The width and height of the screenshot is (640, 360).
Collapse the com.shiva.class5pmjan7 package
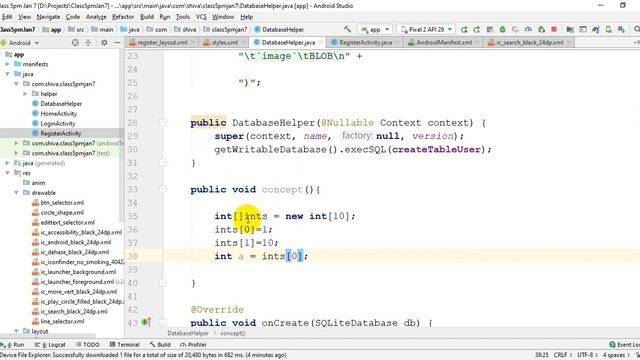coord(16,84)
